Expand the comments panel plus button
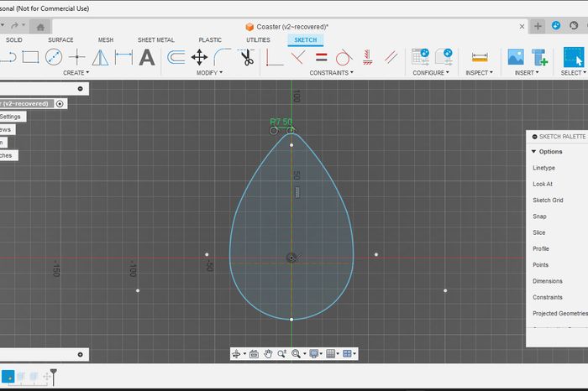The width and height of the screenshot is (588, 391). [81, 355]
